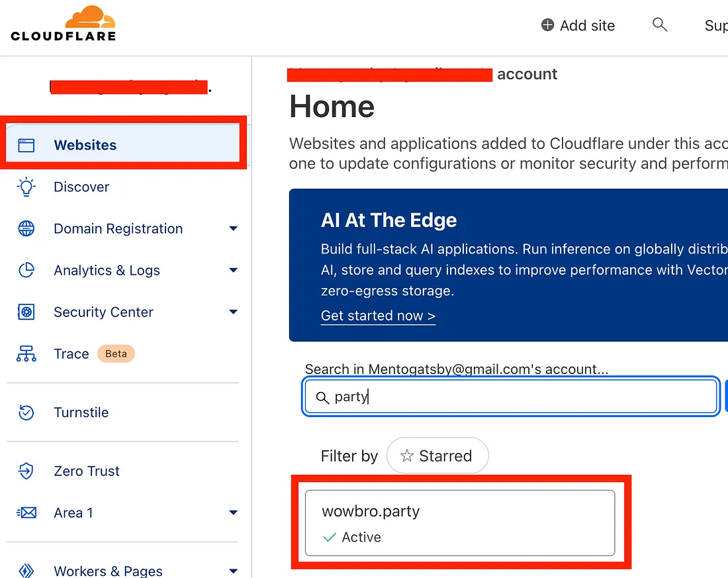Click the Turnstile check icon
Image resolution: width=728 pixels, height=578 pixels.
(26, 412)
